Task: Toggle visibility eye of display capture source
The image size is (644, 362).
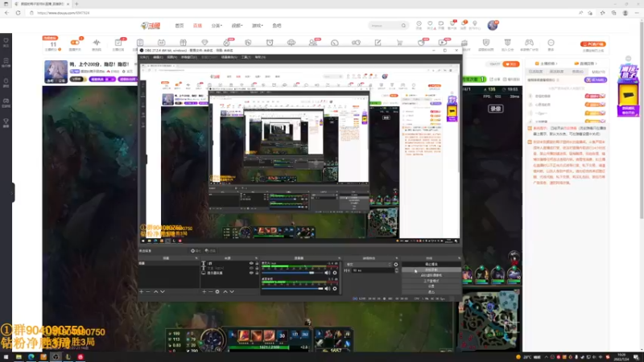Action: pyautogui.click(x=251, y=273)
